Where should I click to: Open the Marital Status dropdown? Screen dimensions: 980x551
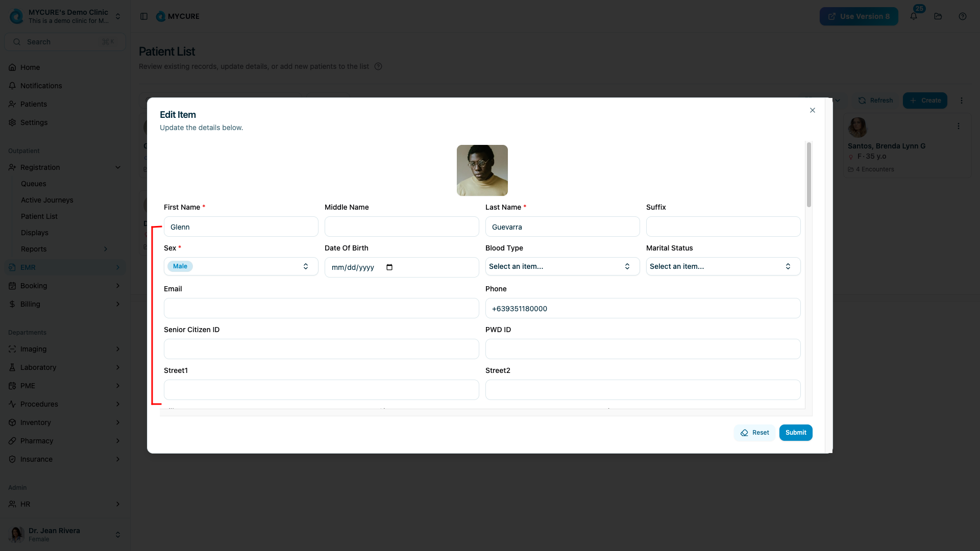[x=723, y=266]
